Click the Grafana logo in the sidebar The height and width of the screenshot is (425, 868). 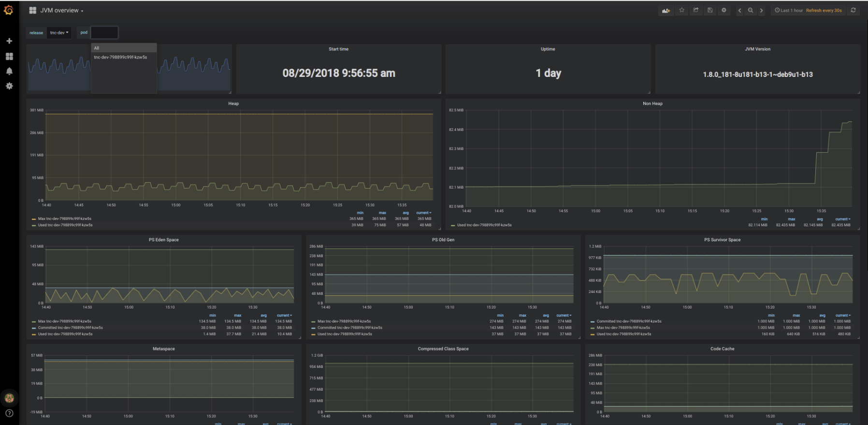pyautogui.click(x=9, y=10)
